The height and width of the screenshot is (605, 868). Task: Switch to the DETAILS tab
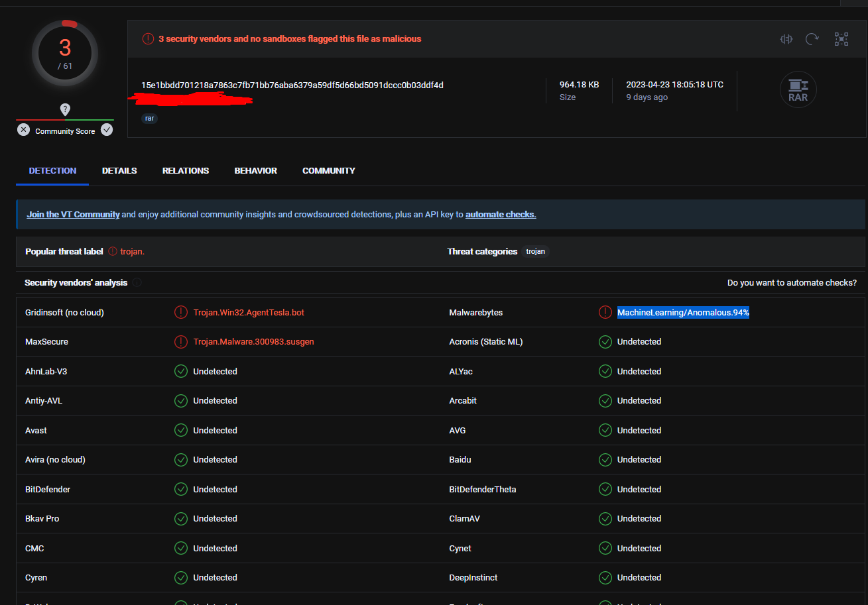[x=119, y=171]
